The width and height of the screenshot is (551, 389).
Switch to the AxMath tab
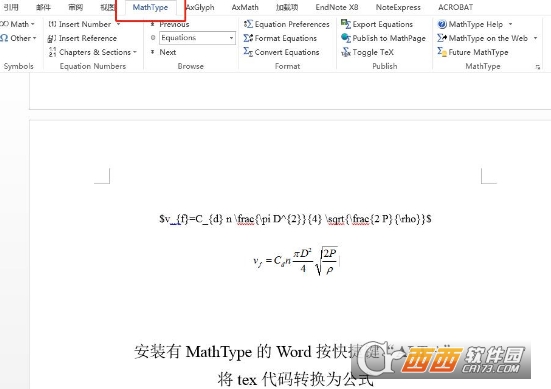pyautogui.click(x=245, y=7)
